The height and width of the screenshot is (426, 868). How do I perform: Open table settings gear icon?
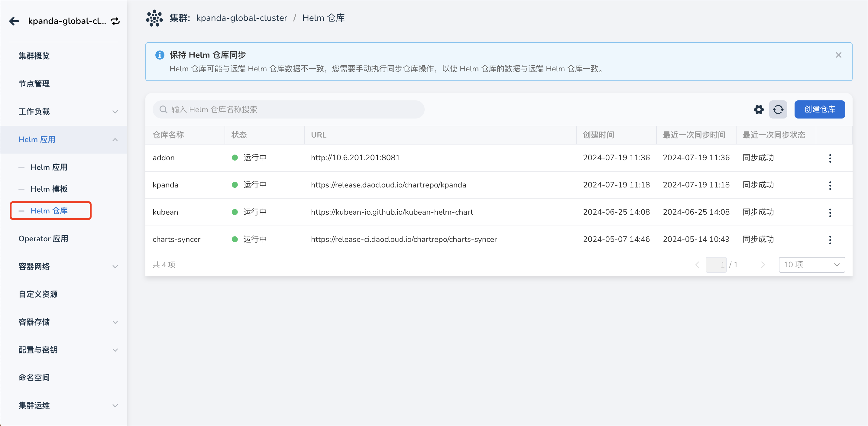point(759,109)
